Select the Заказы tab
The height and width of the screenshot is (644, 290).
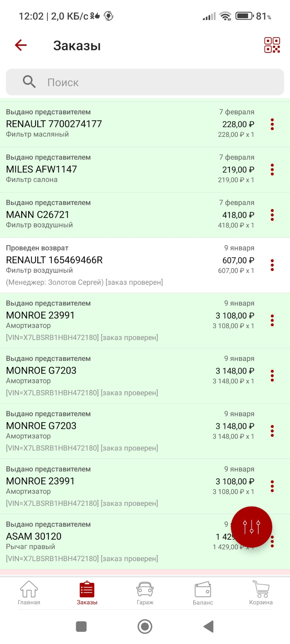[x=87, y=593]
